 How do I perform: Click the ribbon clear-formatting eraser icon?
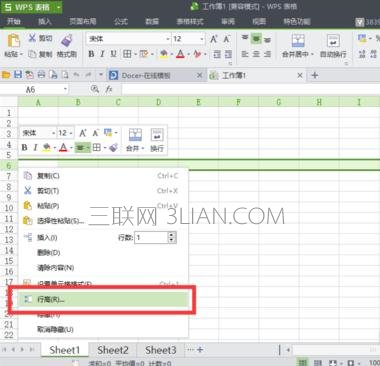pyautogui.click(x=197, y=54)
